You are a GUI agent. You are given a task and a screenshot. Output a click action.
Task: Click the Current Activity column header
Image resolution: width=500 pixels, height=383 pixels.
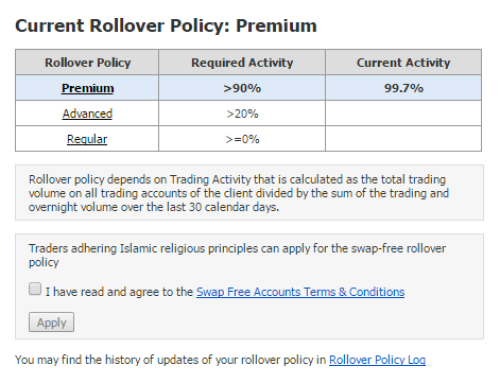click(x=403, y=62)
